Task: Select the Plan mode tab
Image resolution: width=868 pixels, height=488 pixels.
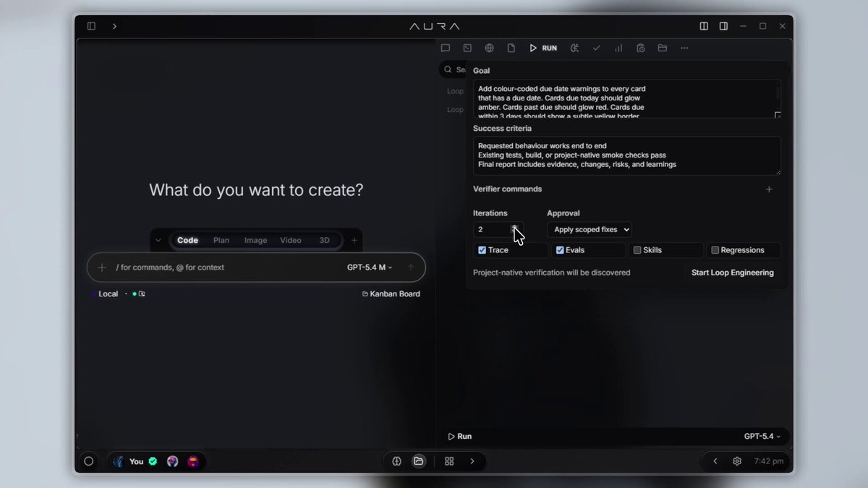Action: [221, 240]
